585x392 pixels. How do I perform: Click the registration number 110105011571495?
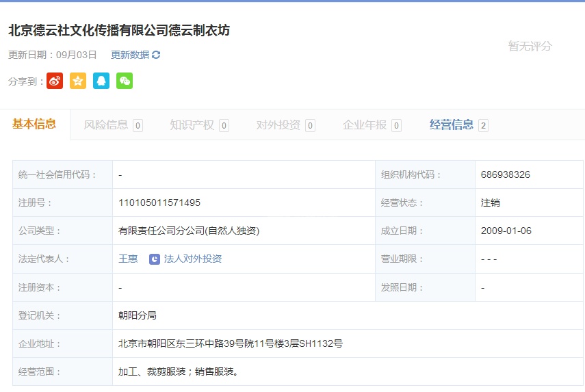tap(159, 202)
